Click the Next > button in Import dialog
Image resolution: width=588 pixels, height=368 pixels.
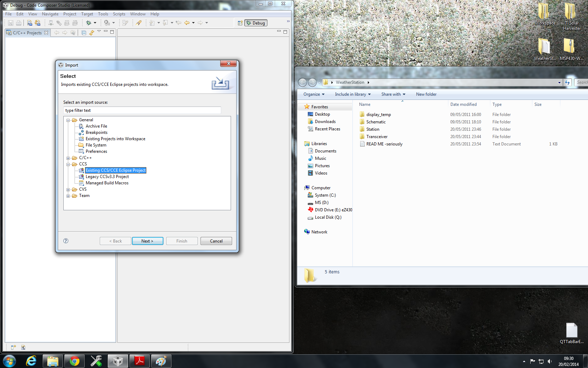(147, 241)
